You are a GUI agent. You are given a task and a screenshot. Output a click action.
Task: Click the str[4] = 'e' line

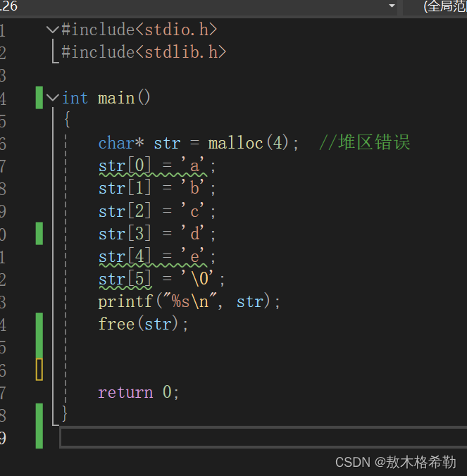157,257
